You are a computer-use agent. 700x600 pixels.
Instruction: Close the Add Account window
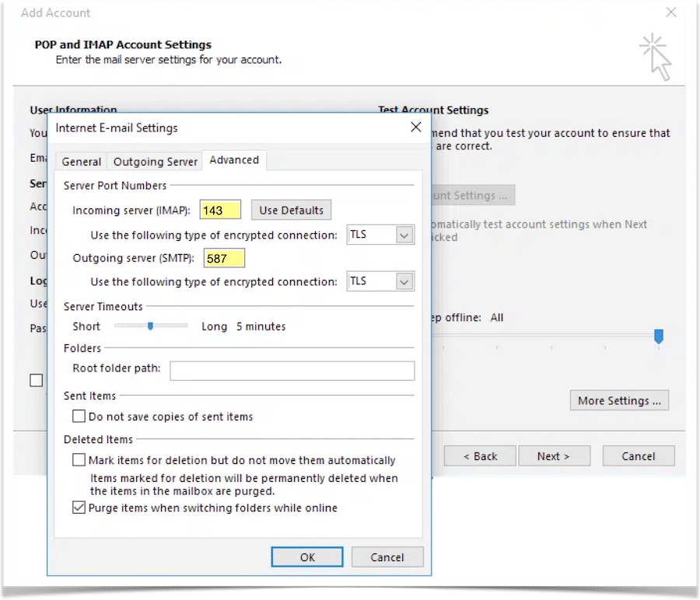click(671, 12)
